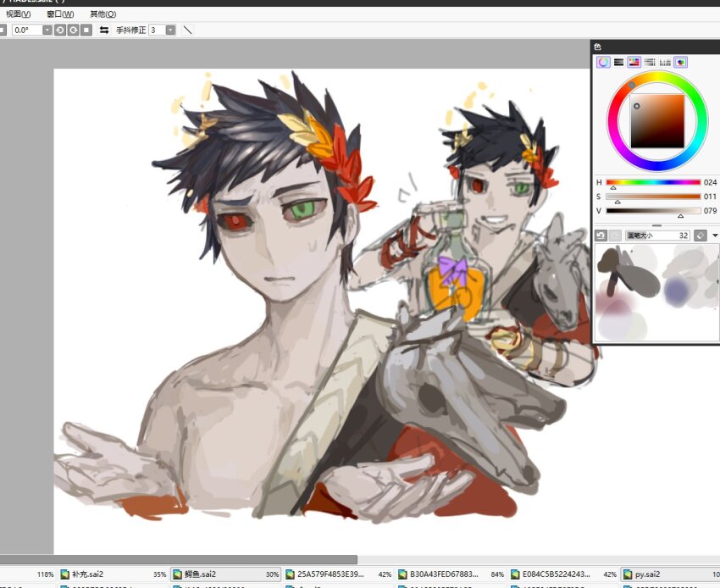Select the scratchpad eraser icon
This screenshot has width=720, height=588.
point(701,235)
